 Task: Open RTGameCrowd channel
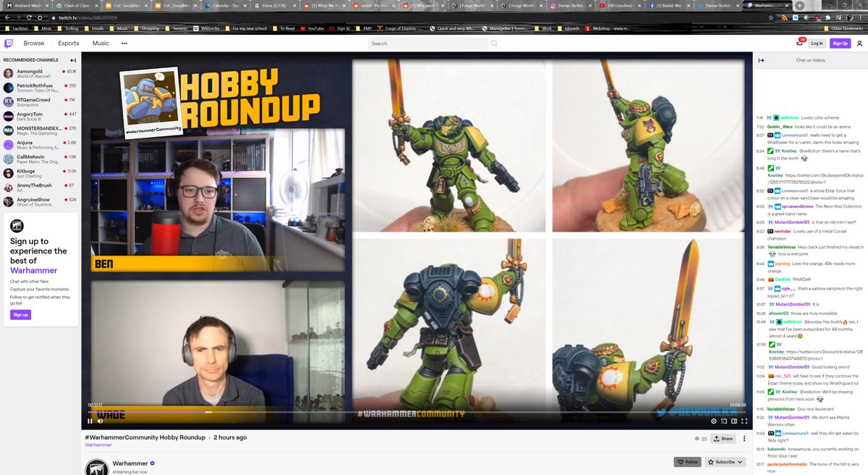click(x=40, y=101)
